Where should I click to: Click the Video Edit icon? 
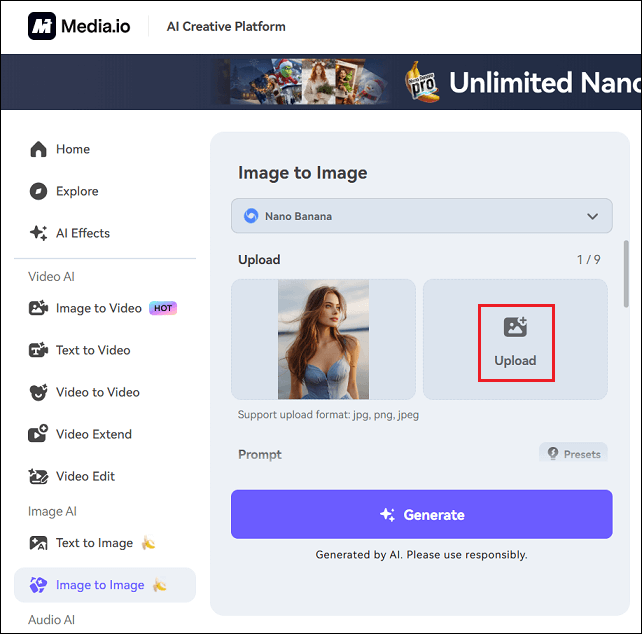click(38, 476)
